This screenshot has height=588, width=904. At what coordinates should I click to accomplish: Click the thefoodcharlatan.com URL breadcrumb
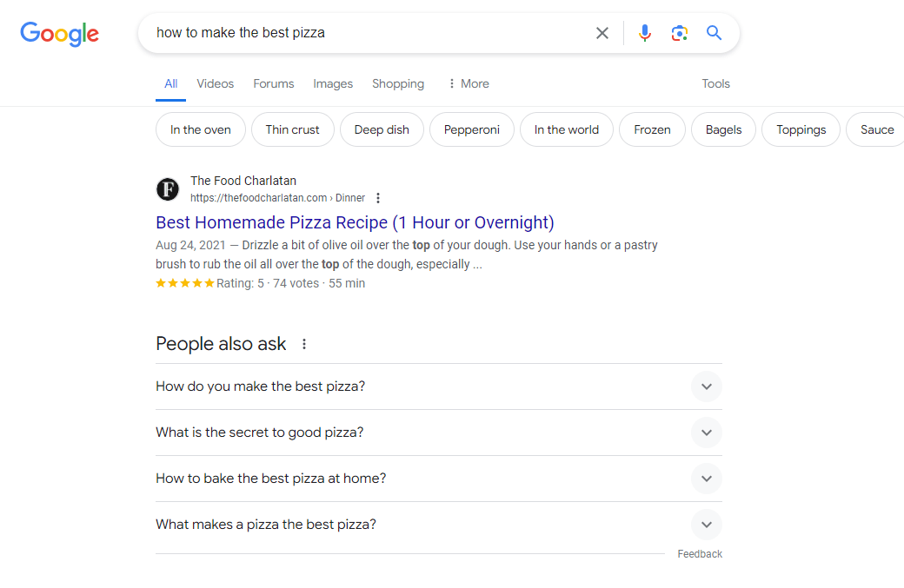click(x=277, y=198)
